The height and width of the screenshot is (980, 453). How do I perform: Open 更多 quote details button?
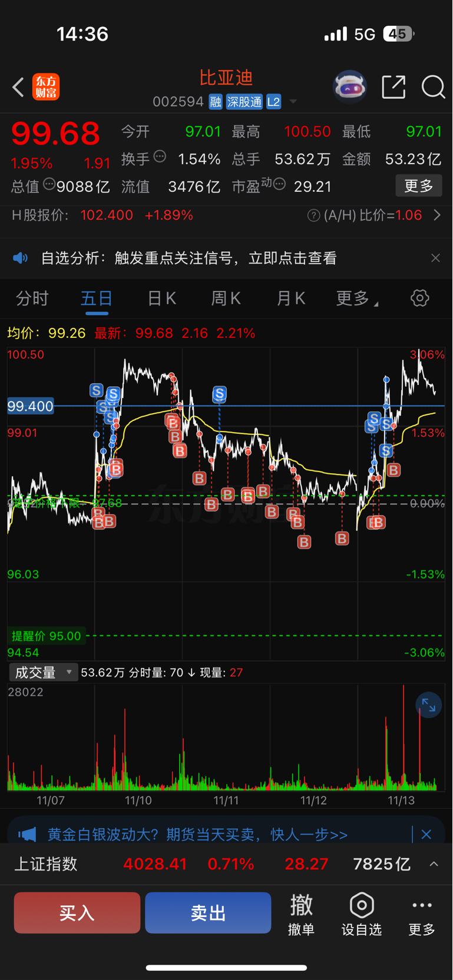click(x=419, y=186)
